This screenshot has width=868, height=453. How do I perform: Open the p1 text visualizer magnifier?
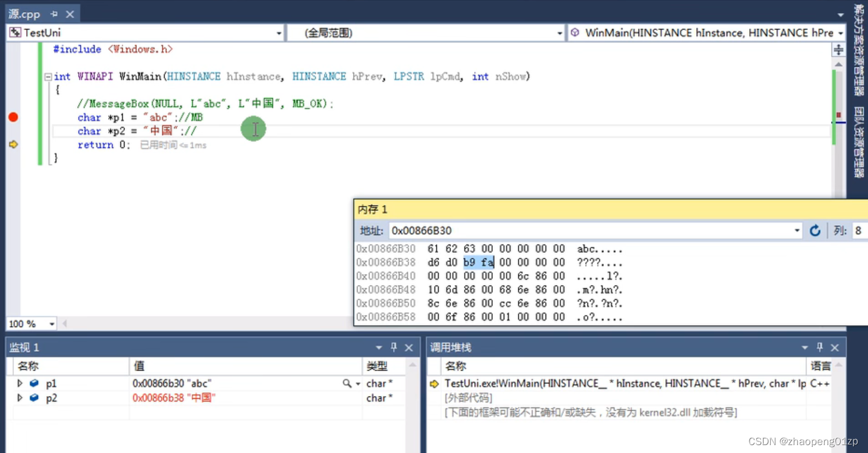coord(347,383)
